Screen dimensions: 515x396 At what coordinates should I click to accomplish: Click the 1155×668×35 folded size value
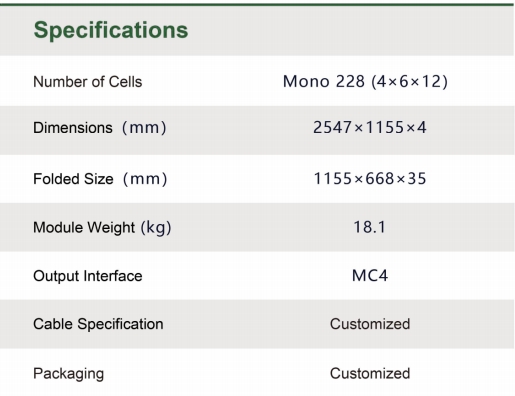point(370,179)
